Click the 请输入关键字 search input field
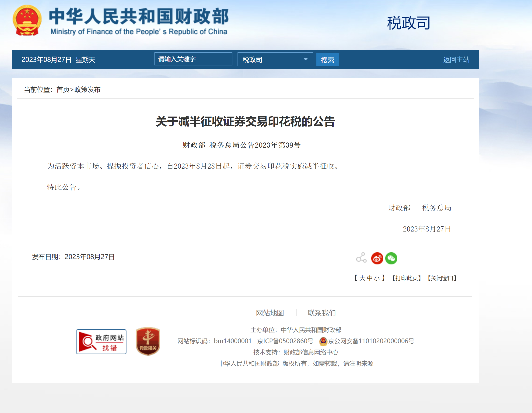This screenshot has width=532, height=413. [x=193, y=59]
